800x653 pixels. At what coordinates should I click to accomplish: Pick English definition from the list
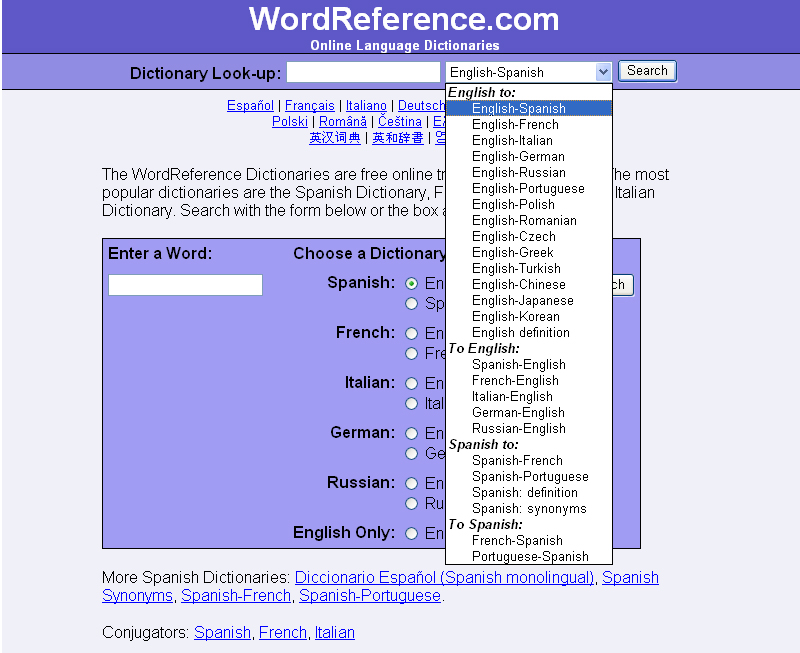point(529,332)
